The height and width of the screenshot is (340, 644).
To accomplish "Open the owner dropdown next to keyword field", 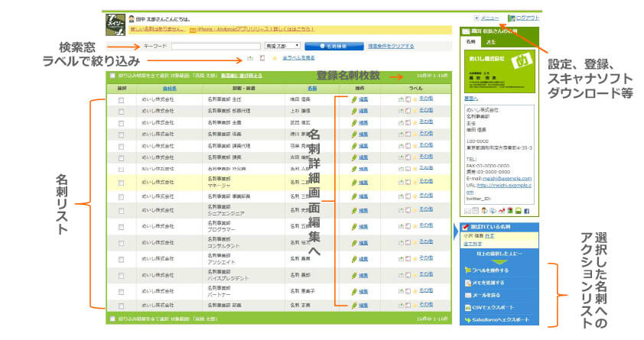I will pyautogui.click(x=288, y=46).
